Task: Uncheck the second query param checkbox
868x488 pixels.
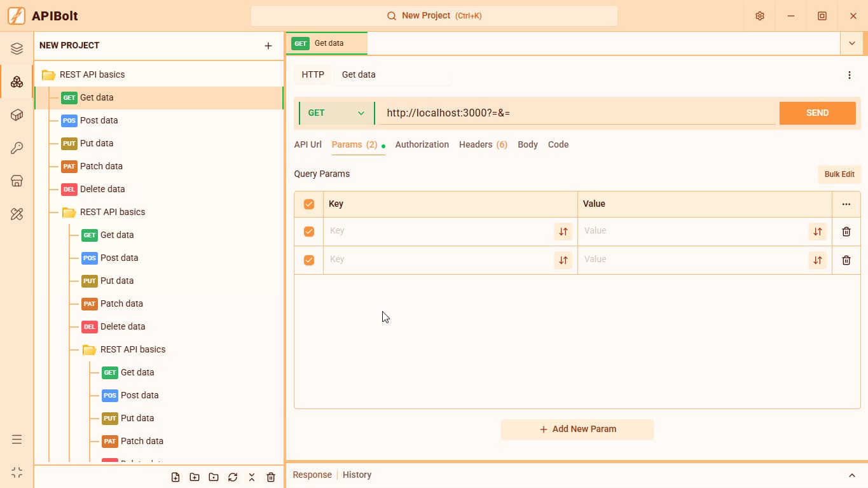Action: point(309,260)
